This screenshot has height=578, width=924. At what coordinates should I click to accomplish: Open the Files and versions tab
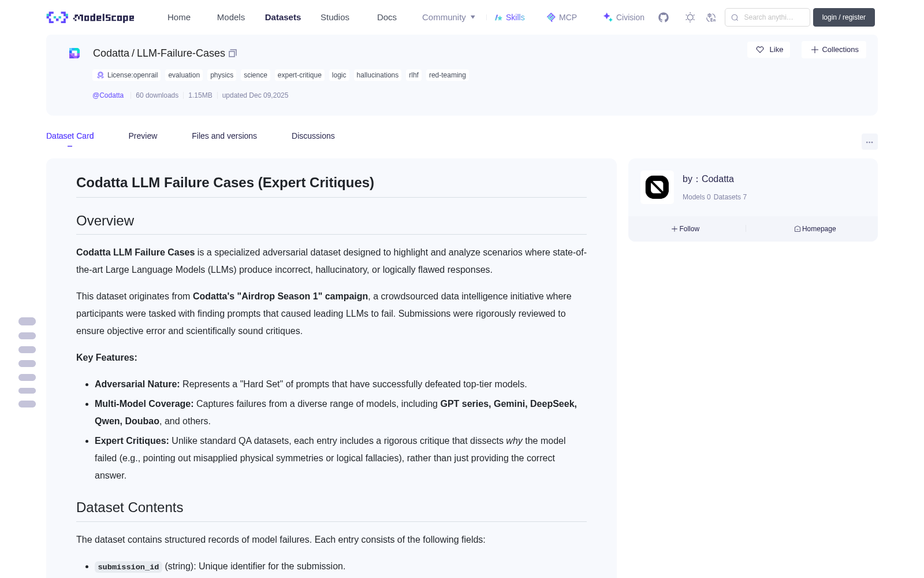224,136
